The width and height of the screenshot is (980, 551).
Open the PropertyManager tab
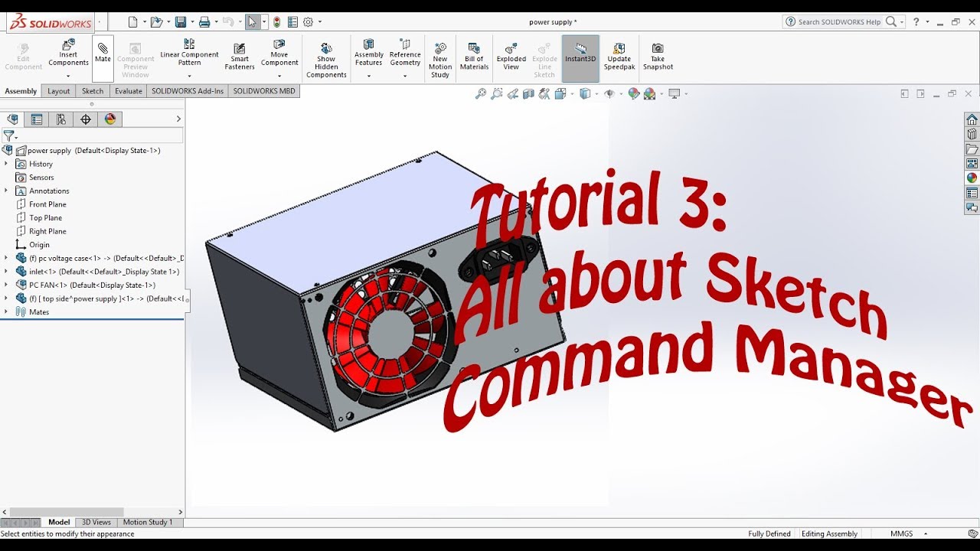pyautogui.click(x=37, y=119)
